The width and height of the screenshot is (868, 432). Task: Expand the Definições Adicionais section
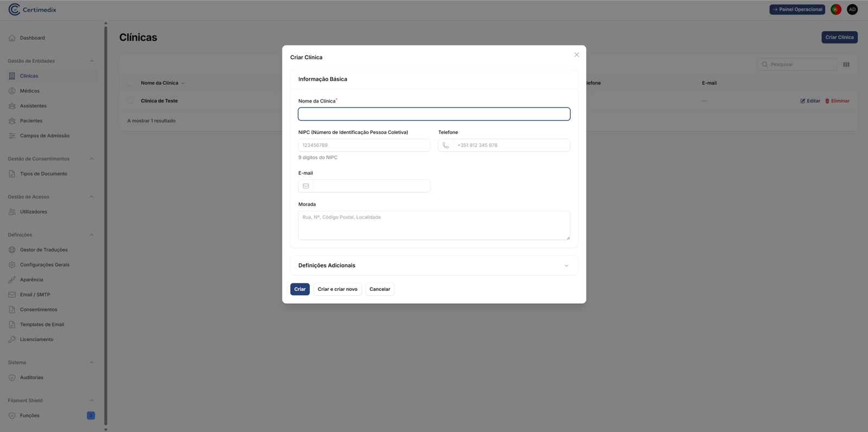click(566, 266)
